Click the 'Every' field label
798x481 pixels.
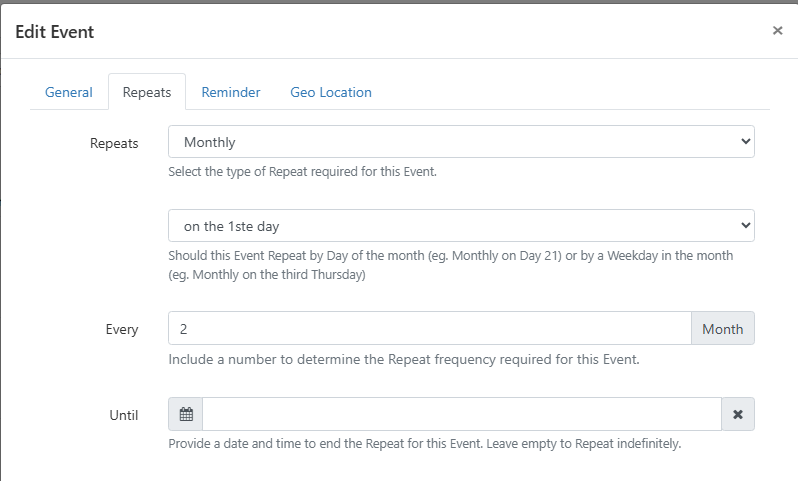(124, 329)
